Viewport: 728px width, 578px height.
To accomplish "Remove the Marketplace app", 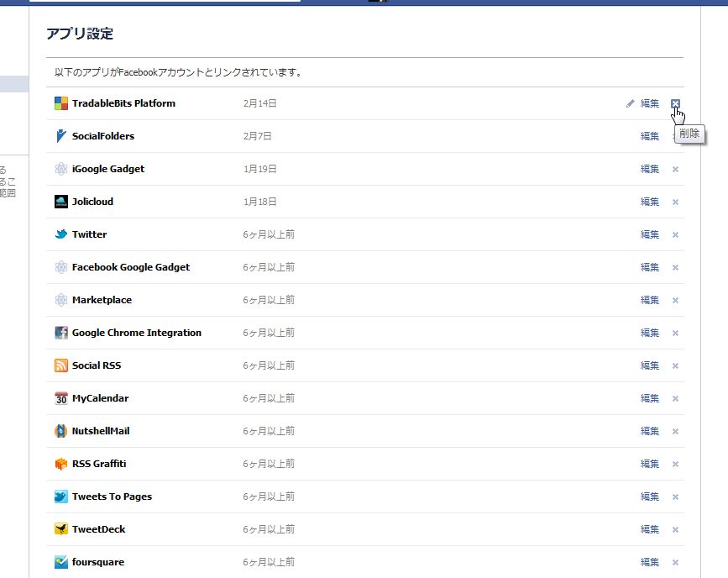I will tap(676, 300).
